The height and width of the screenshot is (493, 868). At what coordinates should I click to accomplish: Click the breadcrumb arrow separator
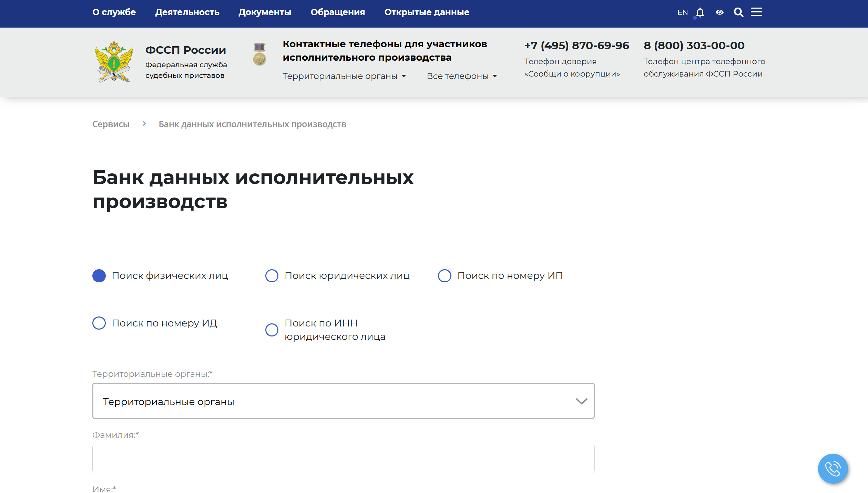tap(144, 124)
